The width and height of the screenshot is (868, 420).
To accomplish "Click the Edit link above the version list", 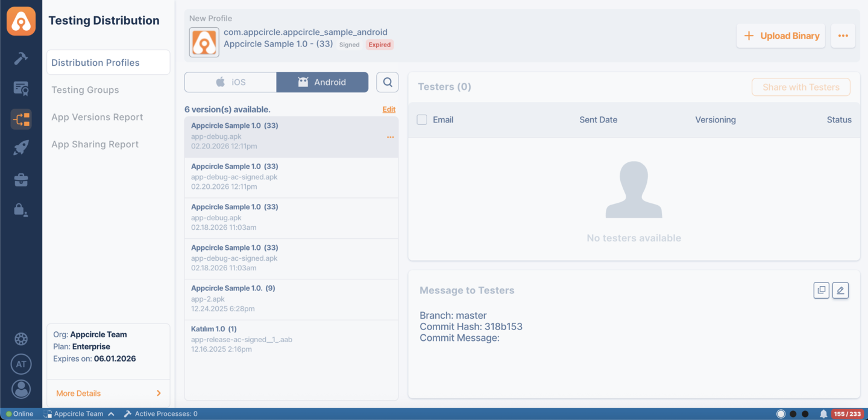I will [x=389, y=109].
